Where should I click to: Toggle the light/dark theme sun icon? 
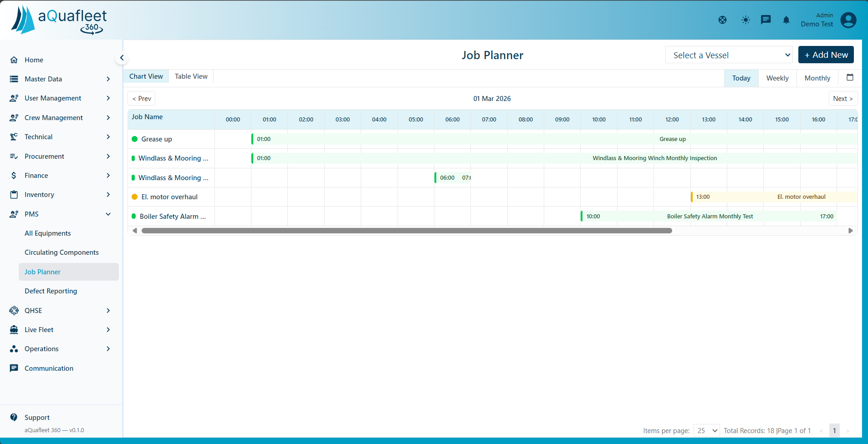point(745,20)
